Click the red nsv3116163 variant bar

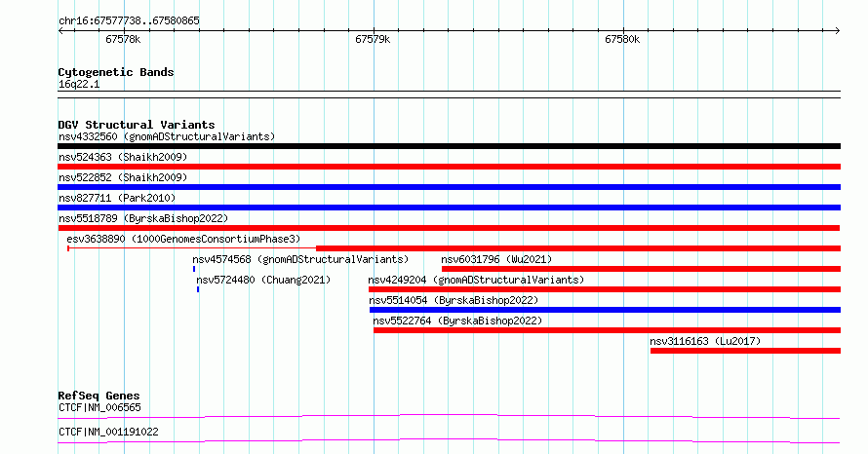tap(746, 351)
